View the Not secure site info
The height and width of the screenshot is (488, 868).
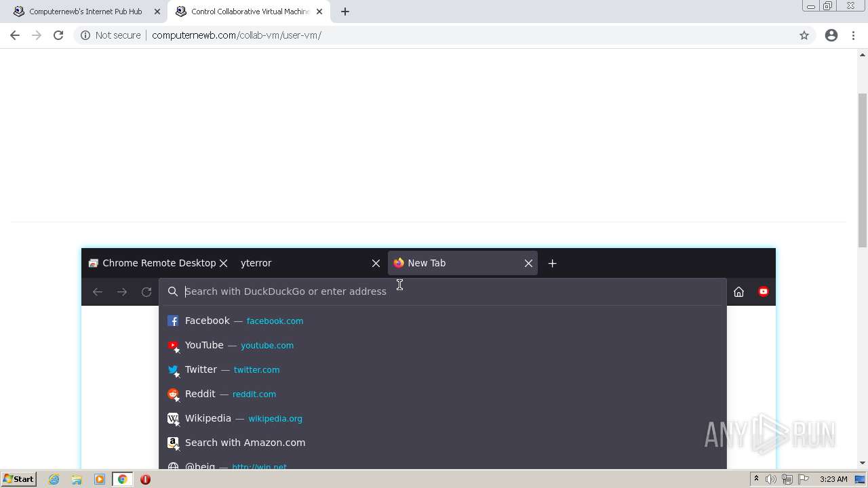tap(111, 35)
